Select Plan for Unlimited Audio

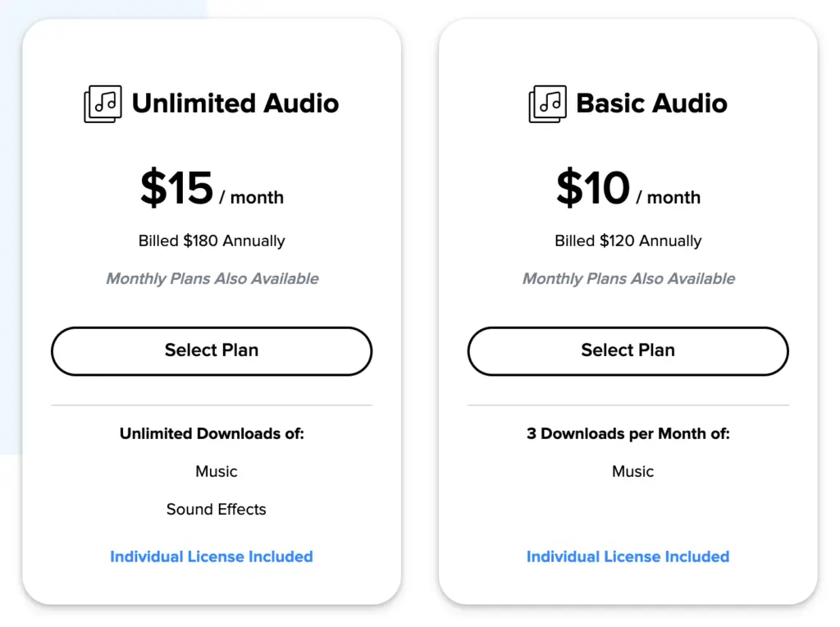212,351
